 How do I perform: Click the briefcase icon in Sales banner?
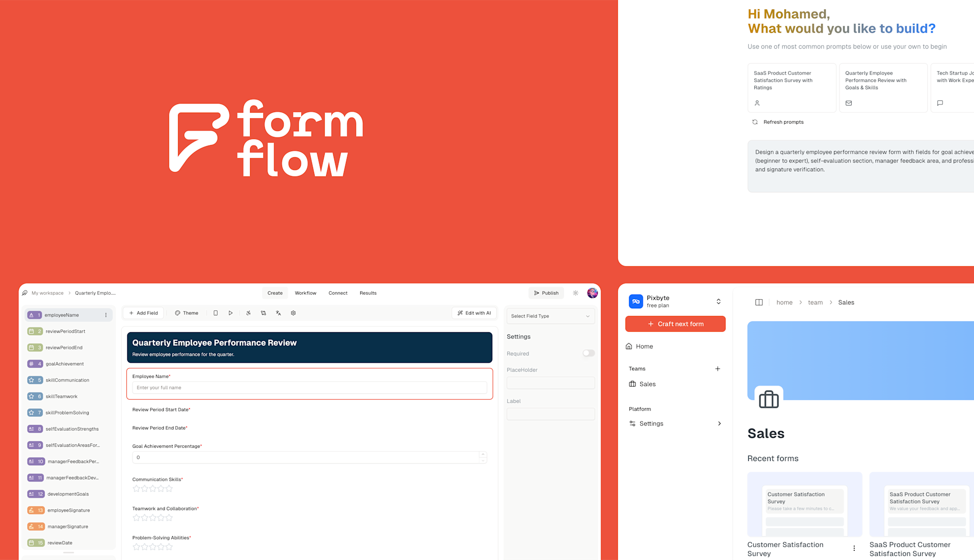[769, 400]
